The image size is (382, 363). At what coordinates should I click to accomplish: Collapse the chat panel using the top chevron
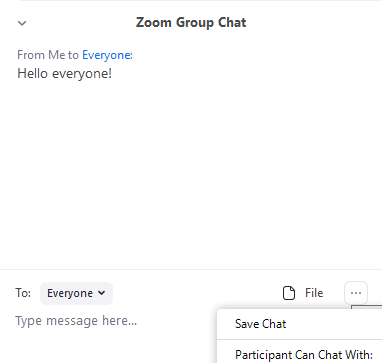point(22,23)
